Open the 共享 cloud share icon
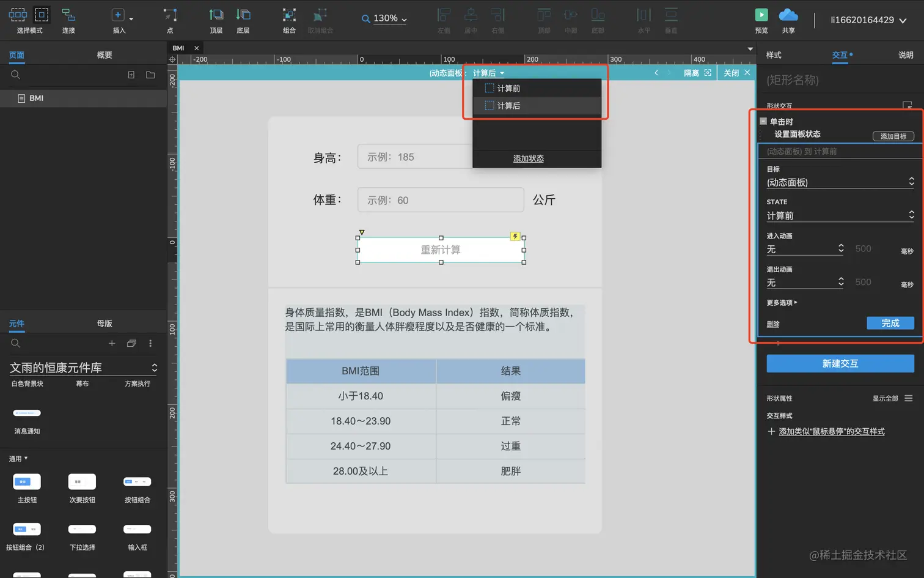The height and width of the screenshot is (578, 924). pos(788,15)
